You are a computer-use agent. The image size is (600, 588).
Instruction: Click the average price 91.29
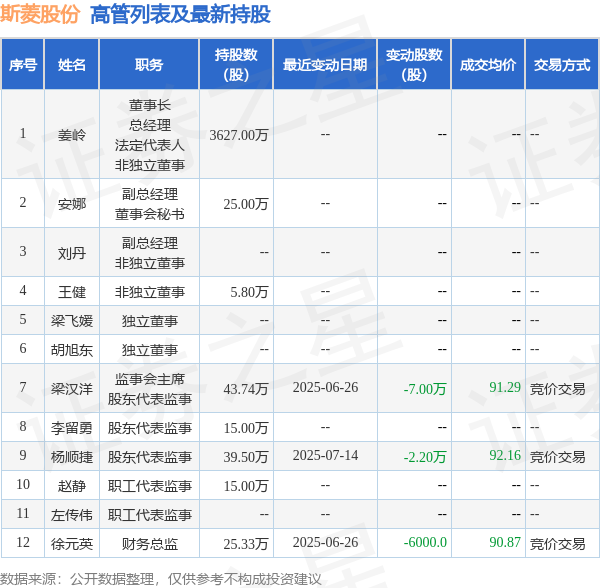(505, 387)
